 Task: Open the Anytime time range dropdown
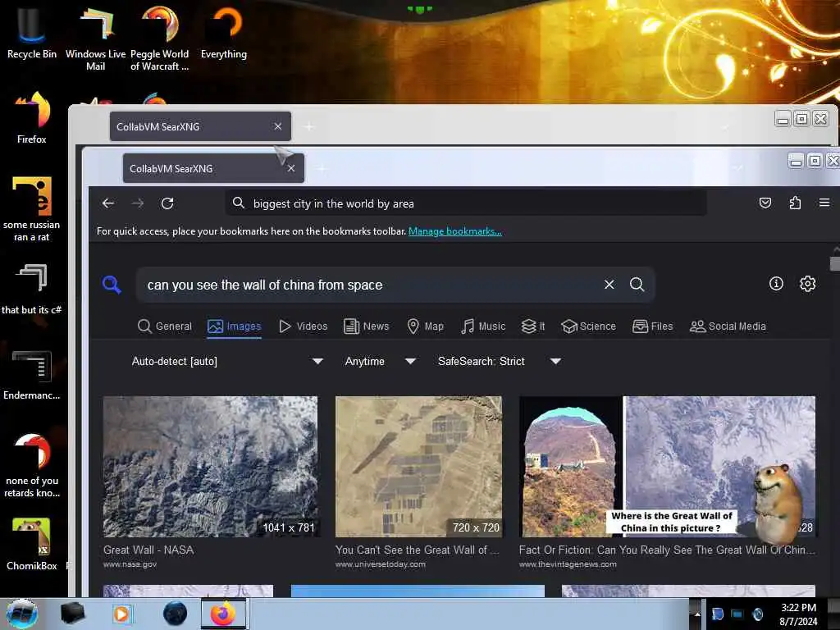point(381,361)
